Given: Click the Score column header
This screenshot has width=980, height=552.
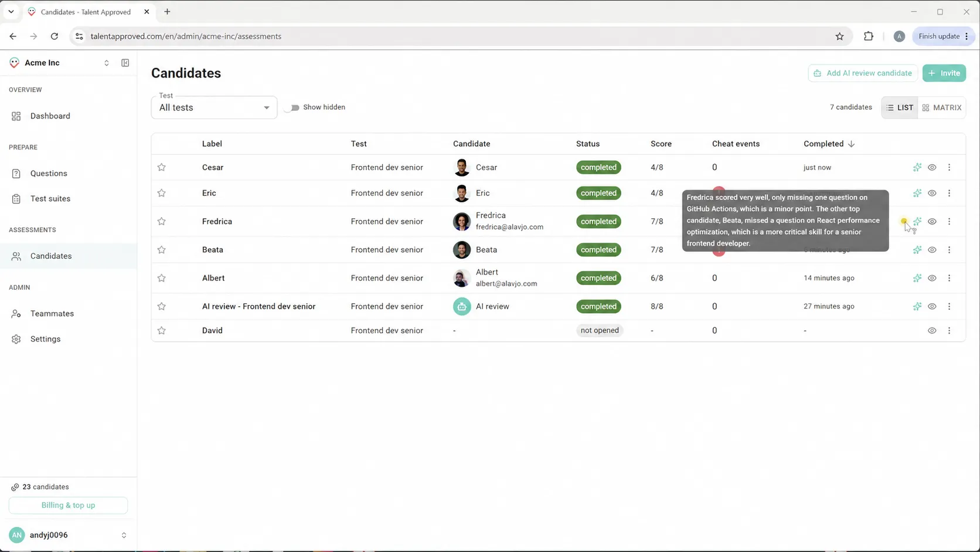Looking at the screenshot, I should click(x=661, y=144).
